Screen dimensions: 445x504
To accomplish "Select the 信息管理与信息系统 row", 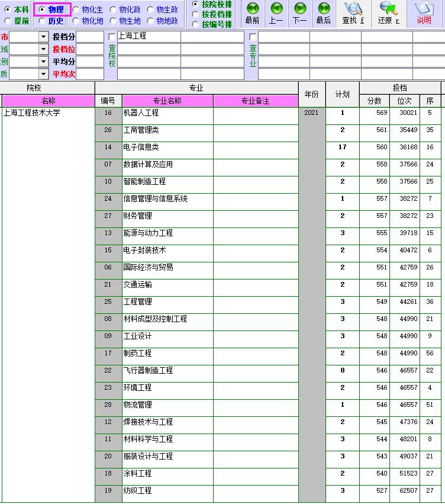I will pyautogui.click(x=167, y=202).
